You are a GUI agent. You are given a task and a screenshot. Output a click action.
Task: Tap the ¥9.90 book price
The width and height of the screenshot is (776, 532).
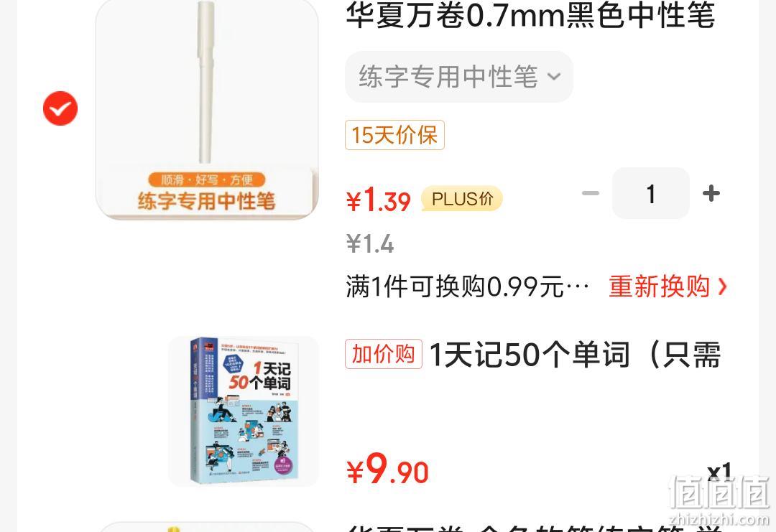tap(387, 470)
